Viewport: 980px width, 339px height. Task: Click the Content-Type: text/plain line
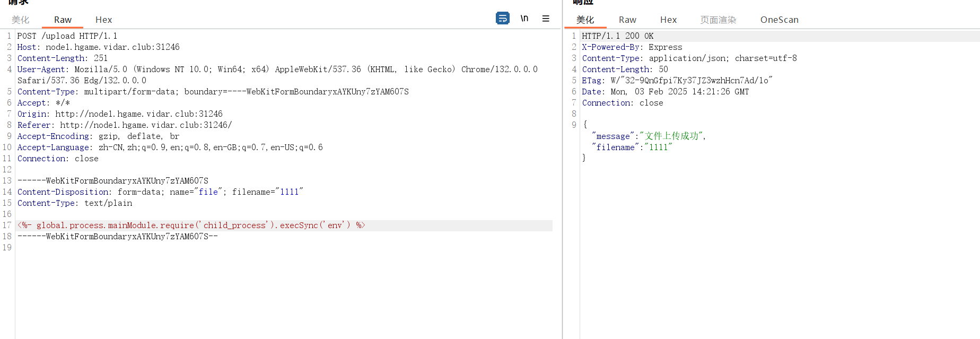click(x=75, y=203)
